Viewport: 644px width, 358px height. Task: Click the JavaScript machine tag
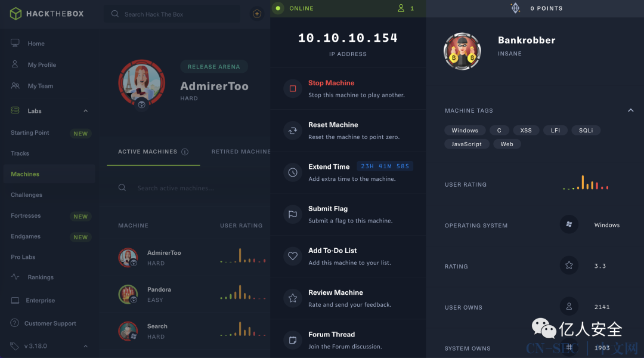[x=466, y=144]
